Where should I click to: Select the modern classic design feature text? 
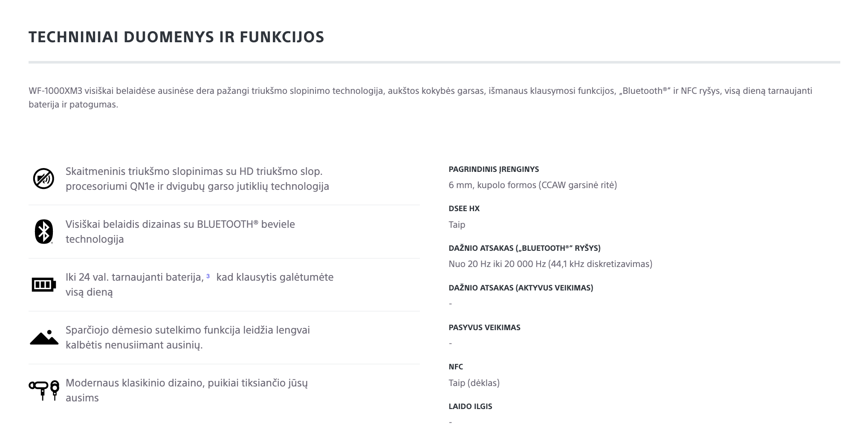[187, 390]
